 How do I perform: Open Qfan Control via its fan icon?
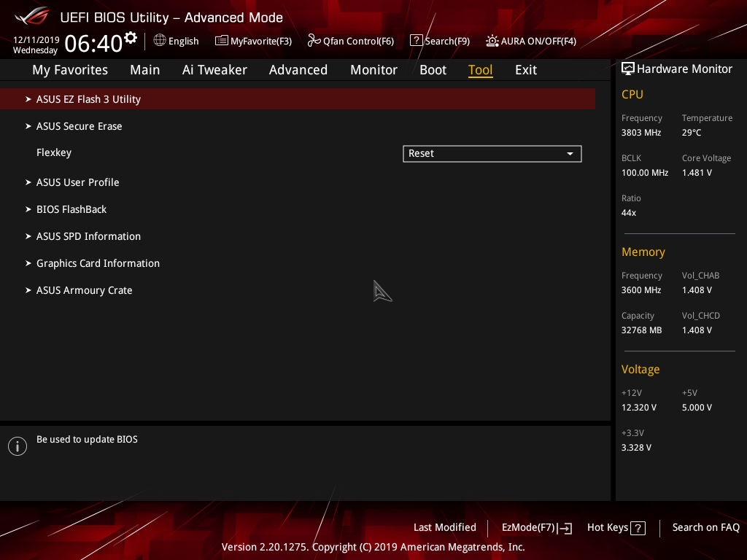tap(311, 41)
